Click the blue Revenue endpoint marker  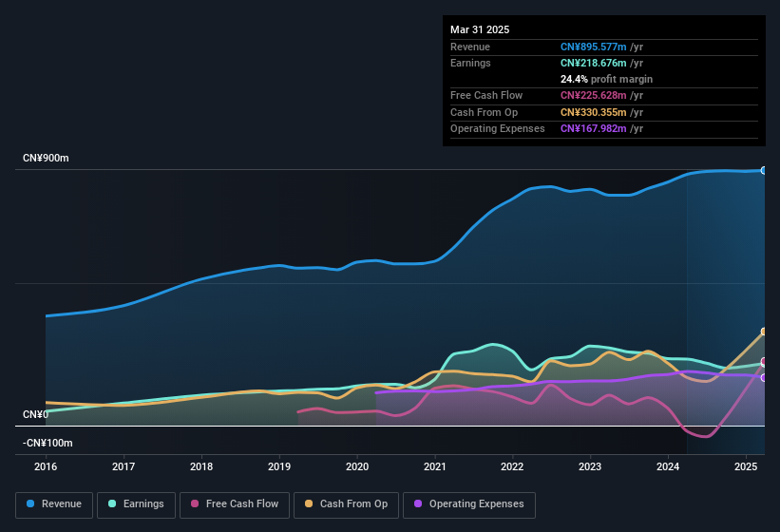pos(764,170)
